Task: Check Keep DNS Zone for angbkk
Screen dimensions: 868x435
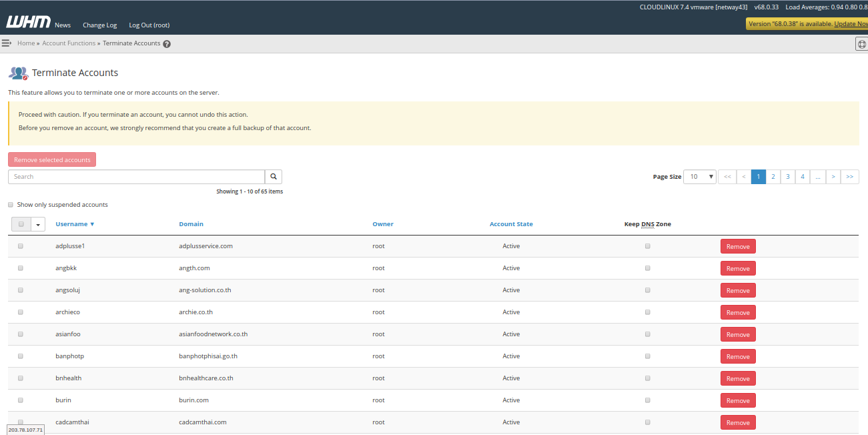Action: [x=647, y=268]
